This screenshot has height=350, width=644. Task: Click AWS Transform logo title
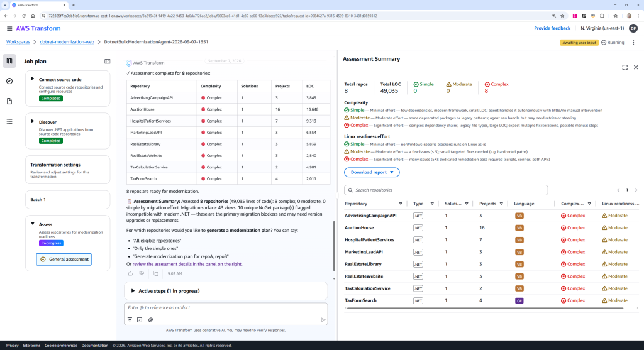tap(38, 28)
